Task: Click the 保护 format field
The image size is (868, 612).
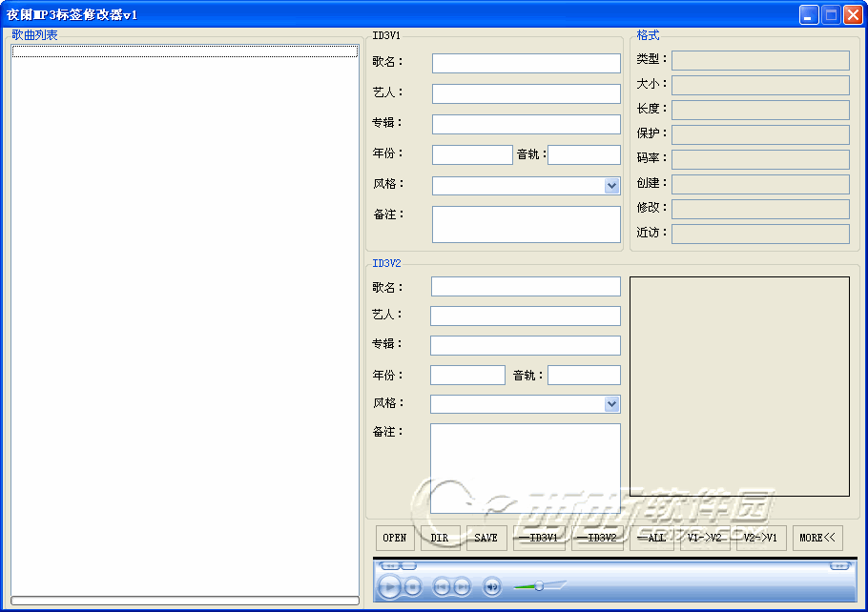Action: tap(760, 134)
